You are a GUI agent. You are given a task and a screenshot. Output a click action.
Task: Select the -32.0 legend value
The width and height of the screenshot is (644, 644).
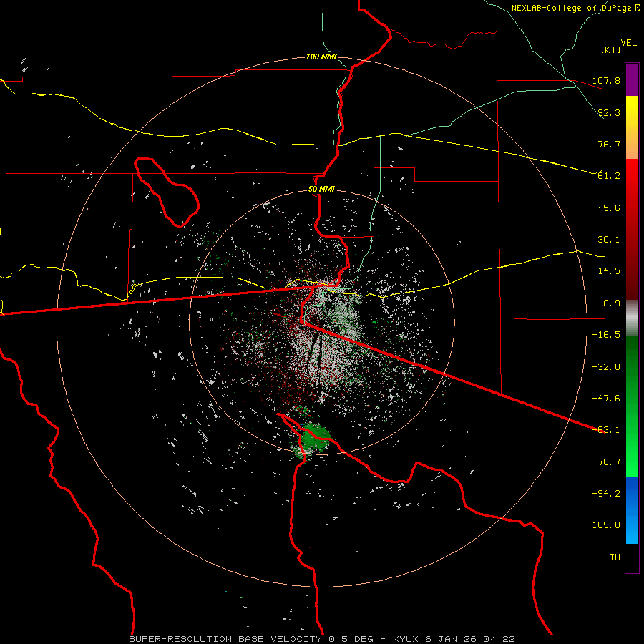[x=606, y=367]
